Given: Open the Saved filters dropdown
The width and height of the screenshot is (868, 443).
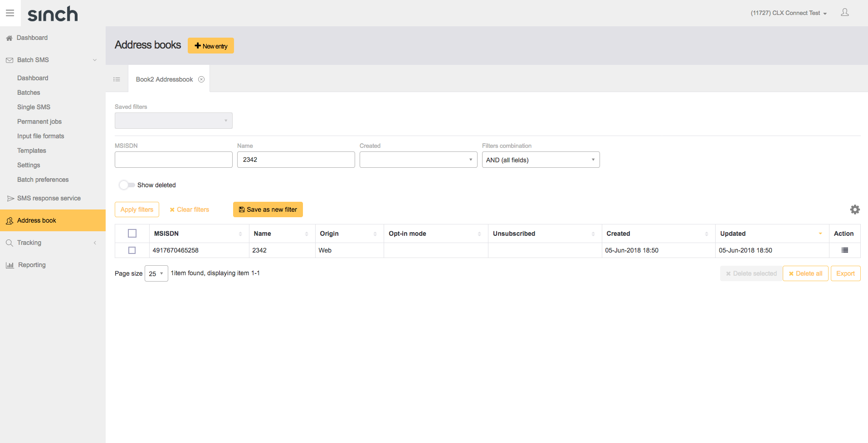Looking at the screenshot, I should [x=173, y=121].
